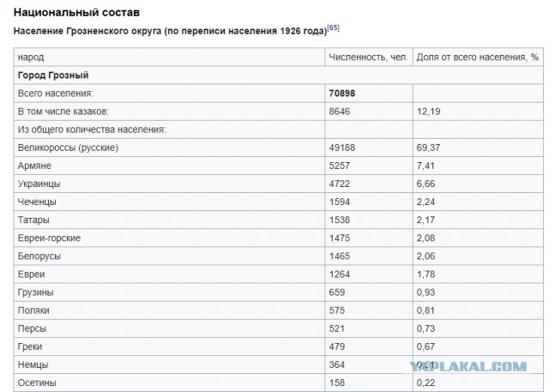
Task: Click the 'Татары' cell
Action: 169,220
